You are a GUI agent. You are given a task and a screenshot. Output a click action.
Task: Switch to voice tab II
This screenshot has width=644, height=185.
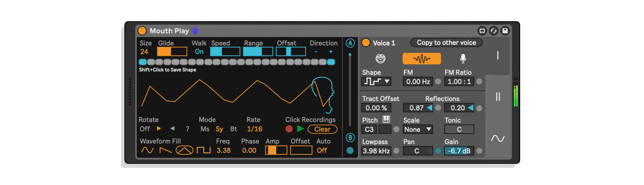point(497,97)
